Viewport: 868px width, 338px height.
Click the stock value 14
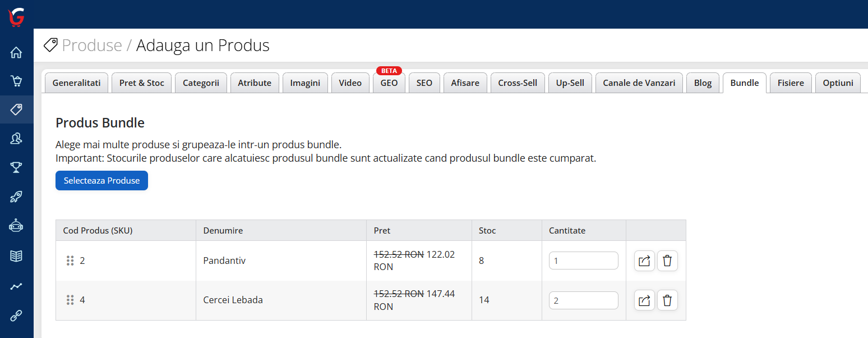click(x=484, y=300)
